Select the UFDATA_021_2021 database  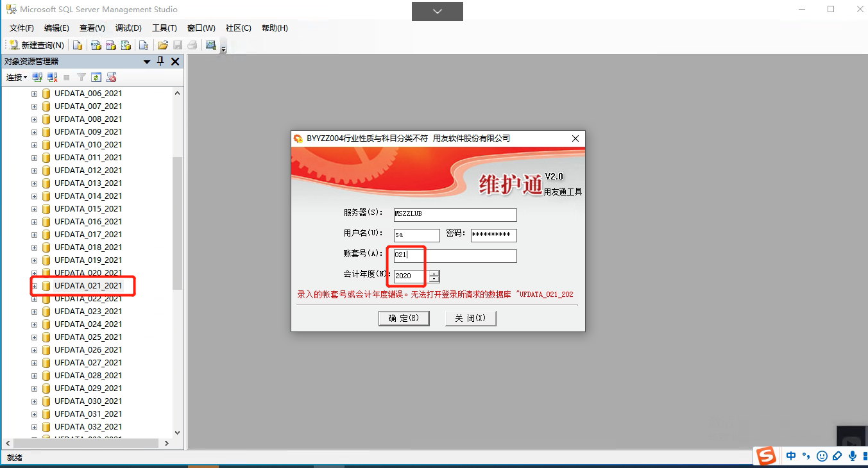point(88,286)
